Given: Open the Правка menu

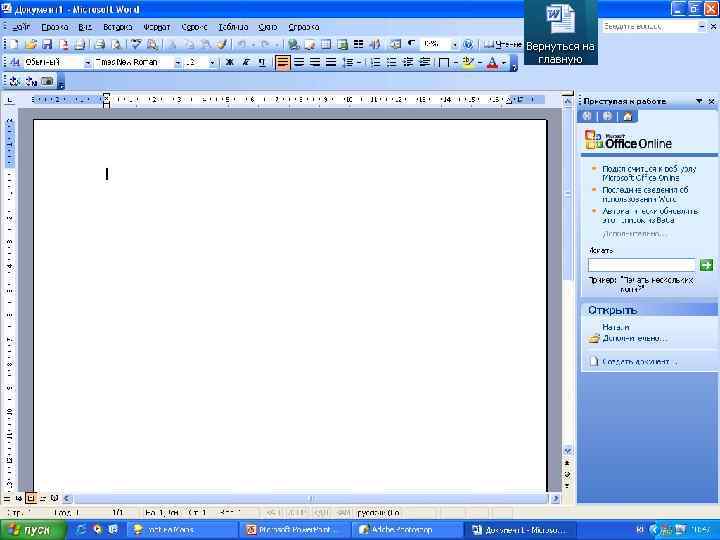Looking at the screenshot, I should [x=55, y=27].
